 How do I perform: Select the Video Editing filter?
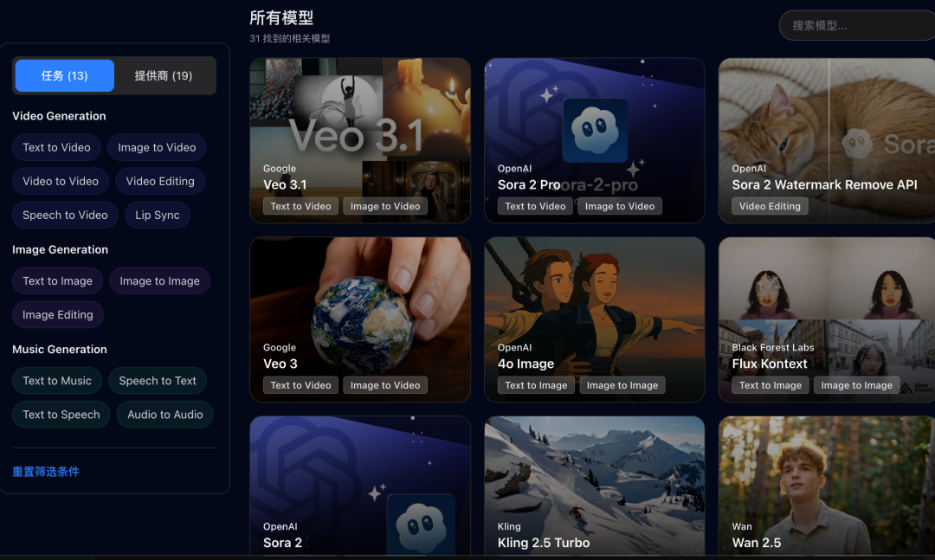click(x=160, y=181)
